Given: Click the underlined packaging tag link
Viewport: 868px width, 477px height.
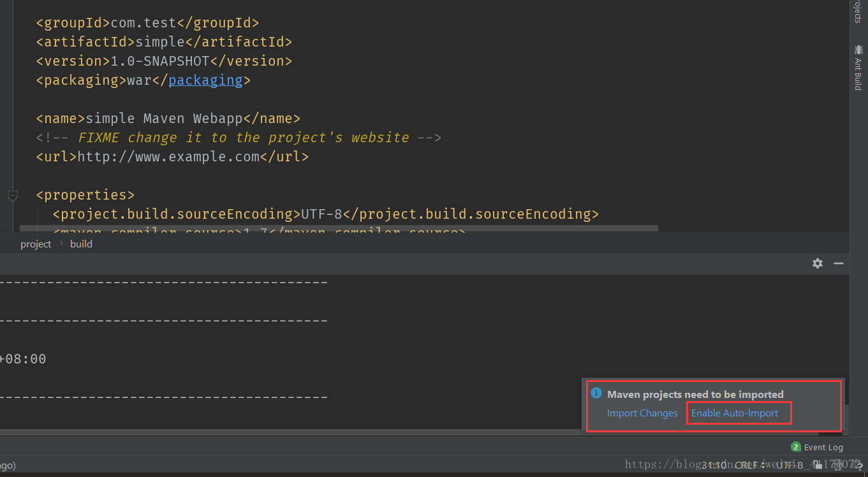Looking at the screenshot, I should (x=205, y=80).
